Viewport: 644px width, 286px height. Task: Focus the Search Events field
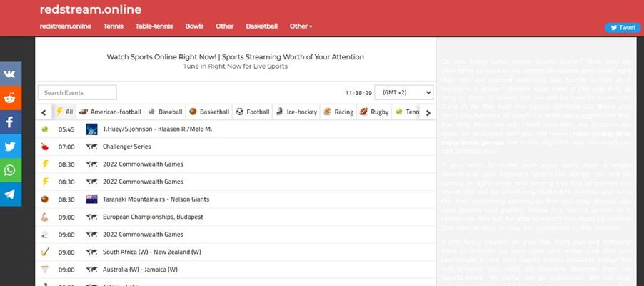[x=77, y=92]
